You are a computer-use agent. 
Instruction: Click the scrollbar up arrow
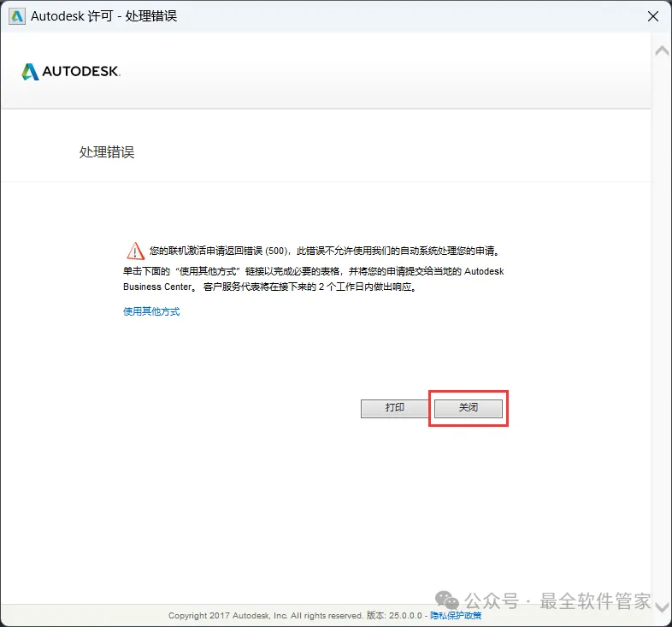pos(662,51)
